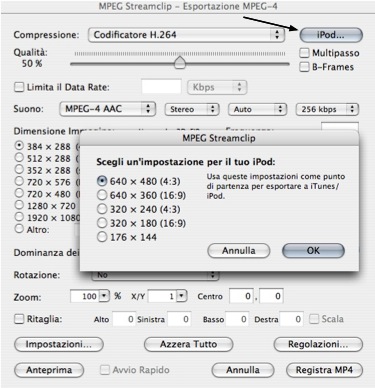Click the Azzera Tutto reset button

click(x=188, y=344)
